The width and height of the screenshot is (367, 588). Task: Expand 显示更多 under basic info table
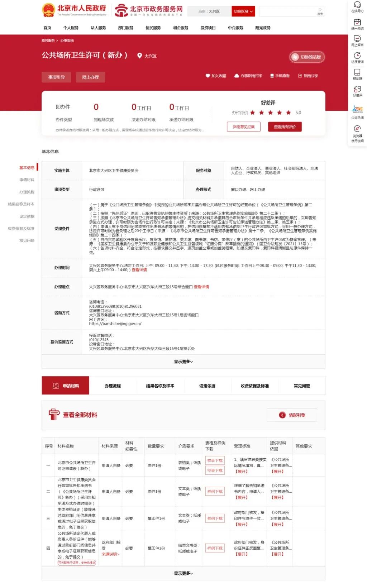coord(183,362)
